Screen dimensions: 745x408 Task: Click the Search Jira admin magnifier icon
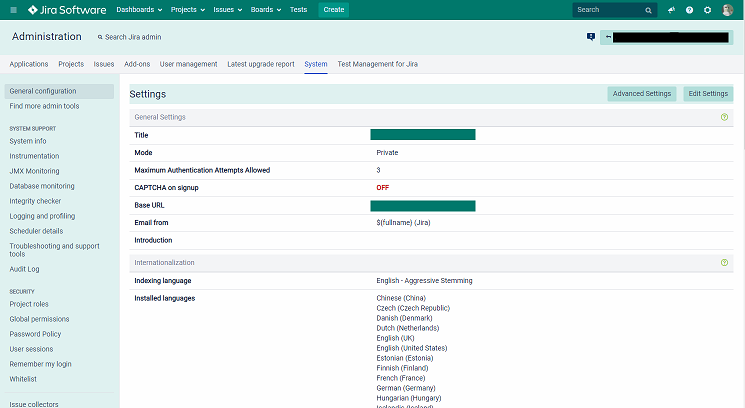(x=100, y=37)
